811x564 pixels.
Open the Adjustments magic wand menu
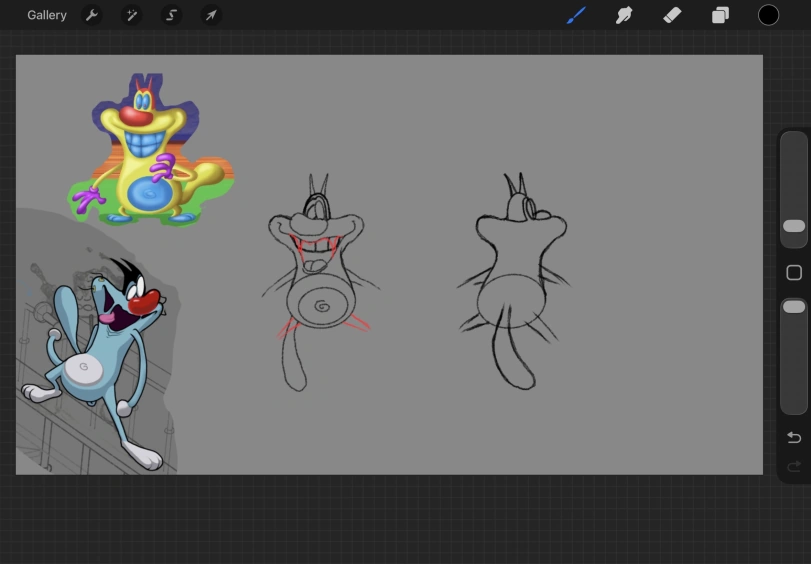pyautogui.click(x=132, y=15)
